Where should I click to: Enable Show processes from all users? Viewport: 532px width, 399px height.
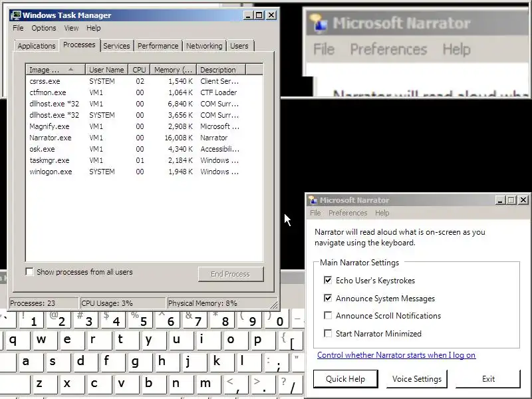(x=29, y=272)
